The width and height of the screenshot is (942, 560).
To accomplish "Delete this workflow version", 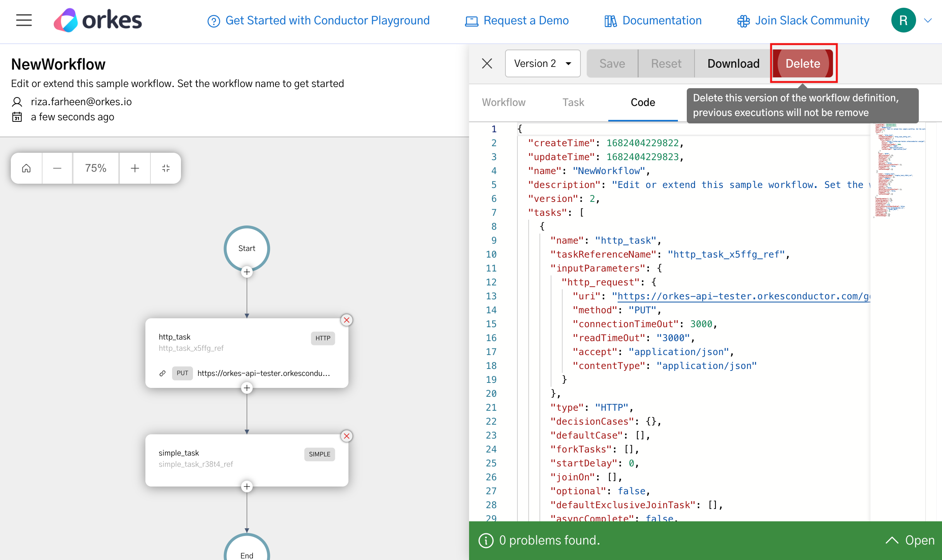I will point(803,63).
